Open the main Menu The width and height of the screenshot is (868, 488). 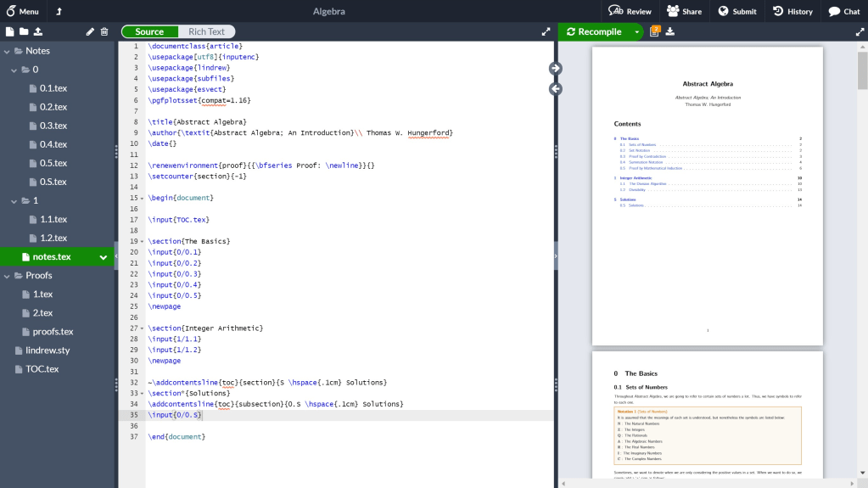coord(22,11)
